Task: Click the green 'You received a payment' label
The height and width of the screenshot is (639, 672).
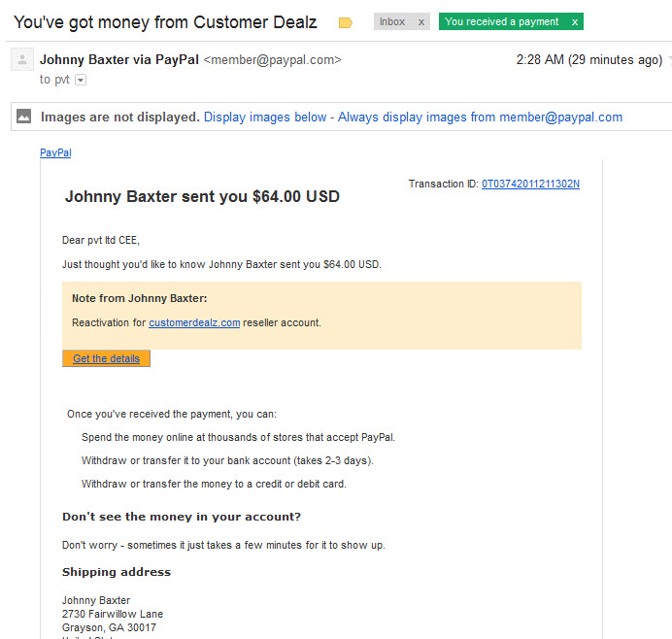Action: (502, 22)
